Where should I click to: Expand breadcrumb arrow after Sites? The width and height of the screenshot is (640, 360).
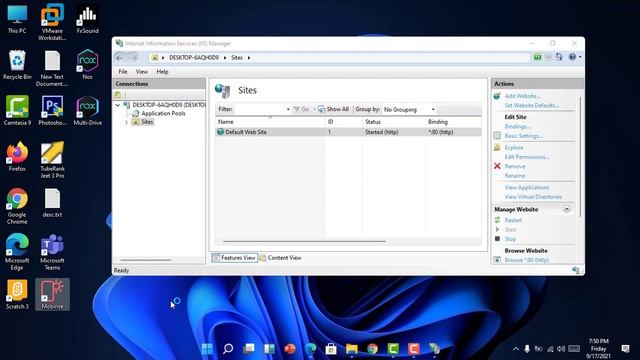tap(249, 58)
